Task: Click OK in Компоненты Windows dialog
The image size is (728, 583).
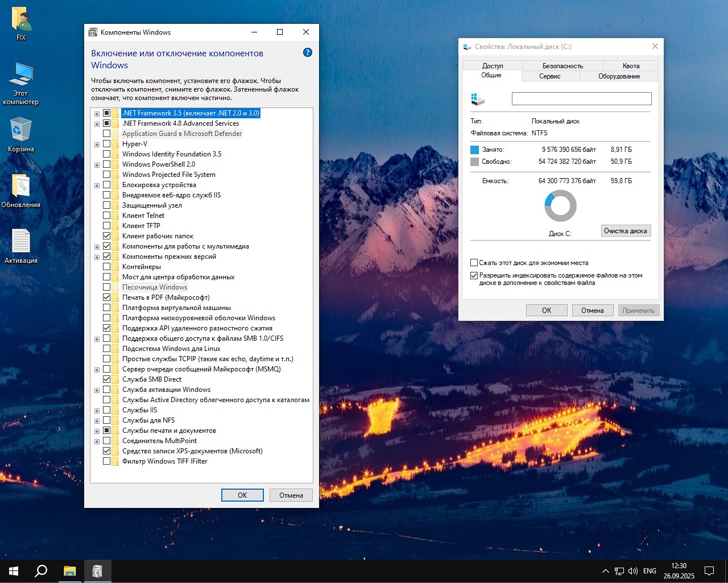Action: [x=242, y=495]
